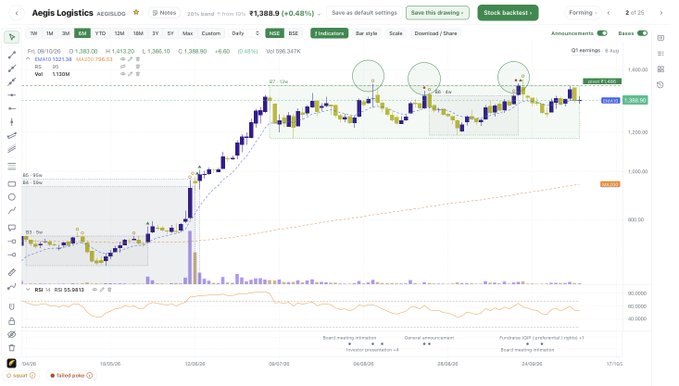Image resolution: width=679 pixels, height=386 pixels.
Task: Open the Forming status dropdown
Action: pos(583,13)
